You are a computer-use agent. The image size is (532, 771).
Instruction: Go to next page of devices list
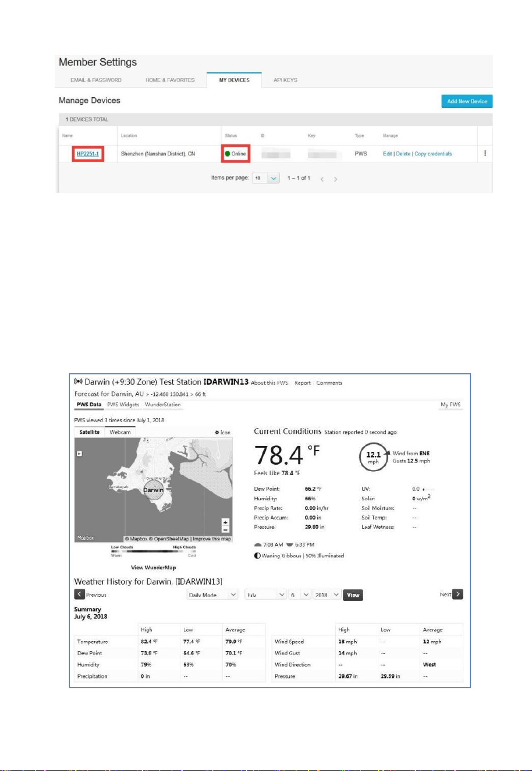coord(335,178)
